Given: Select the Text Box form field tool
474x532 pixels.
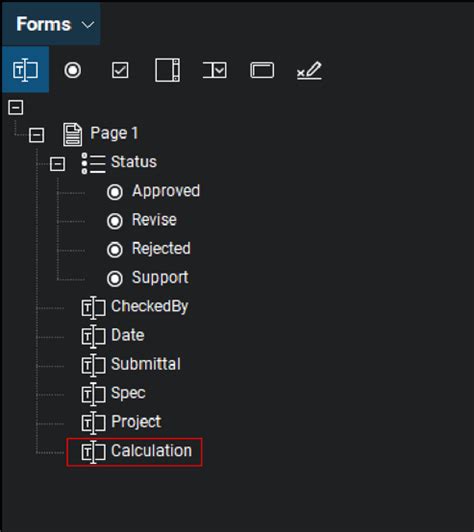Looking at the screenshot, I should coord(25,70).
